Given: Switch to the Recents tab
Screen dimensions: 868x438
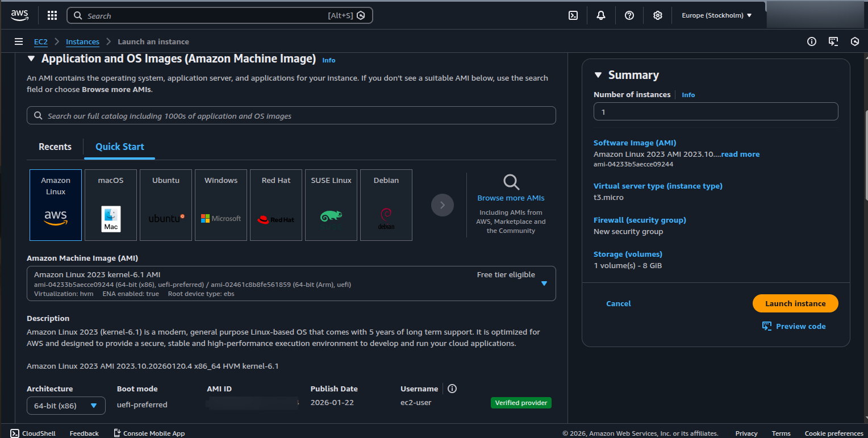Looking at the screenshot, I should point(55,147).
